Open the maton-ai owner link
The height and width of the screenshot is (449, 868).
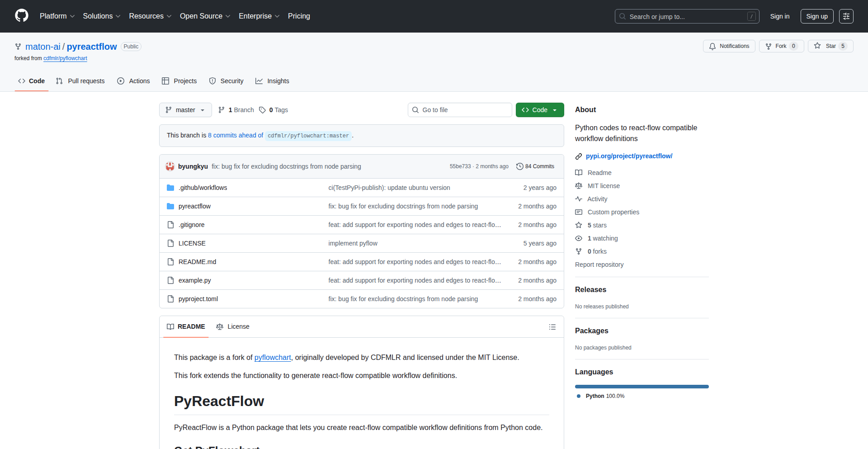click(x=43, y=47)
